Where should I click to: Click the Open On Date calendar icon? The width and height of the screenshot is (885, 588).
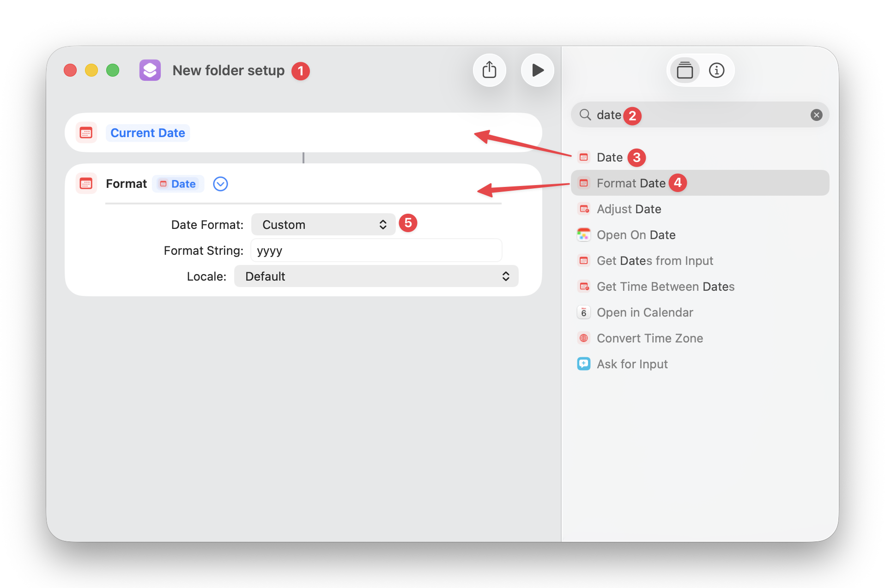[x=583, y=234]
